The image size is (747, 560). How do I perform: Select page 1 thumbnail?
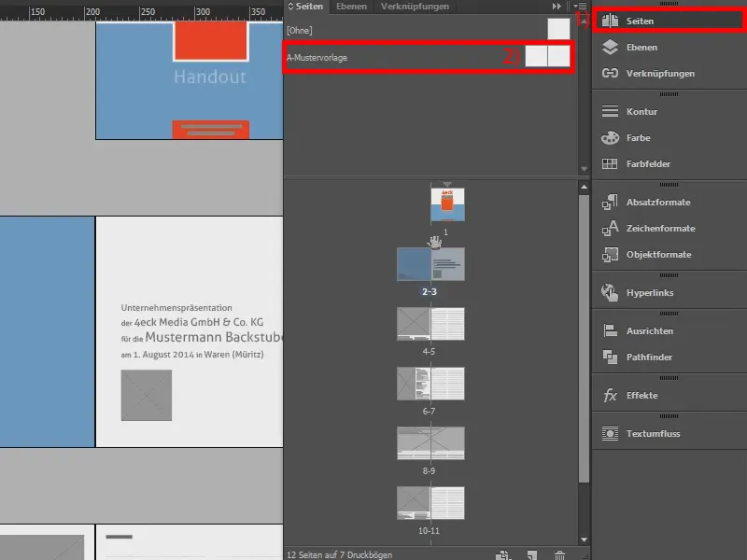[x=447, y=204]
